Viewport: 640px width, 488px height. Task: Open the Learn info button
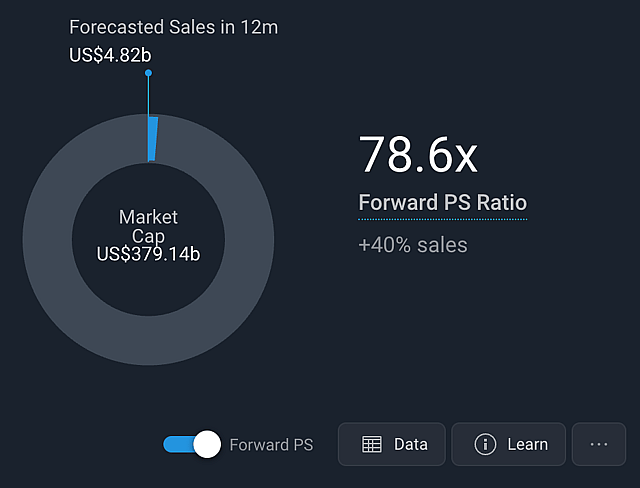(508, 444)
